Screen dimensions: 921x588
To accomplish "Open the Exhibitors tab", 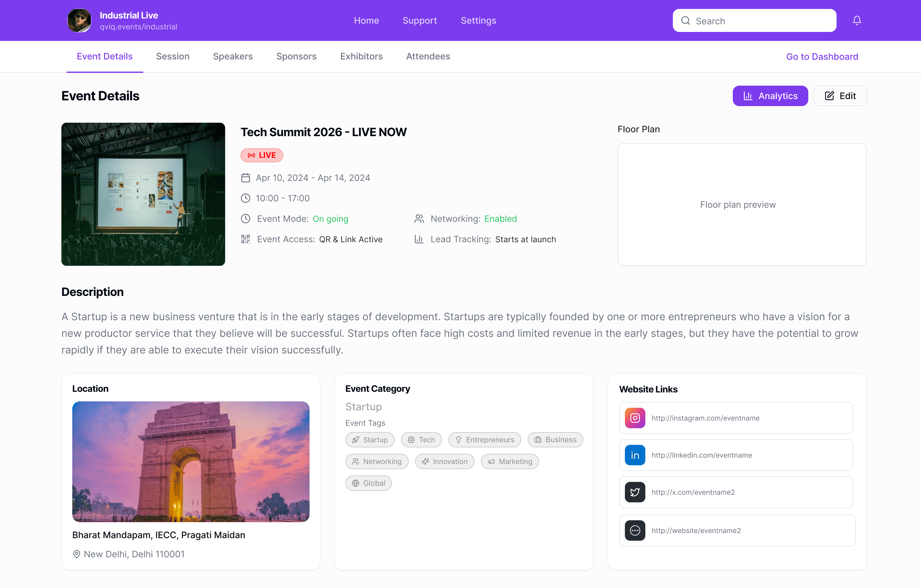I will pyautogui.click(x=361, y=57).
